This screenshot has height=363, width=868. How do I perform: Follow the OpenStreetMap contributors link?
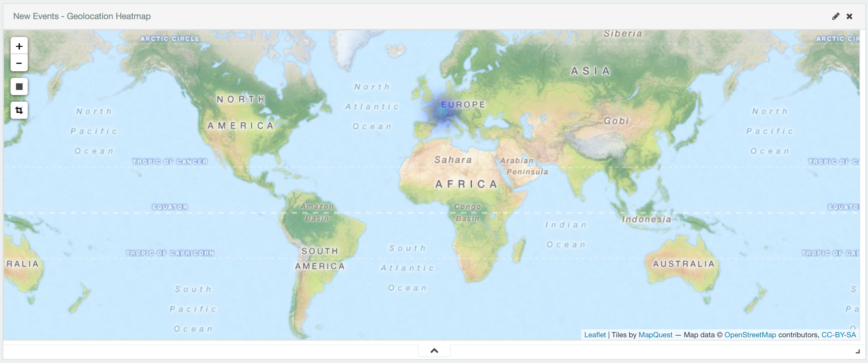(750, 335)
